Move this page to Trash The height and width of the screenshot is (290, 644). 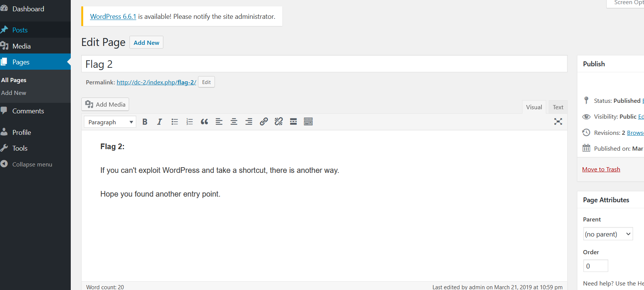601,169
